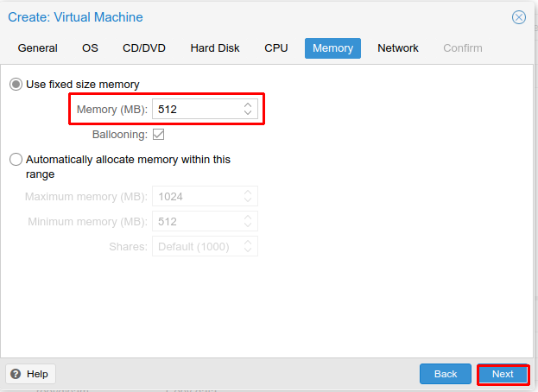Switch to the CPU tab
This screenshot has height=392, width=538.
pos(276,48)
